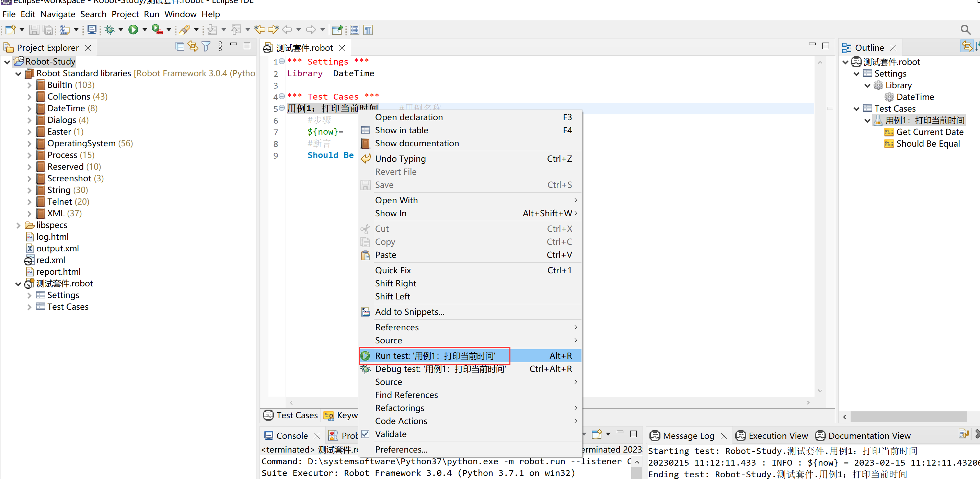Click the Open Console monitor toolbar icon

click(x=92, y=30)
